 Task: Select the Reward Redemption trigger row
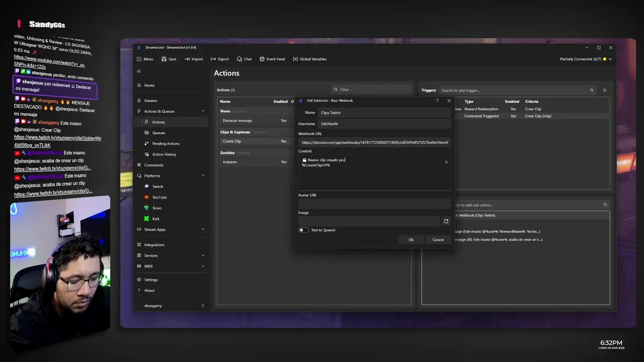click(532, 109)
